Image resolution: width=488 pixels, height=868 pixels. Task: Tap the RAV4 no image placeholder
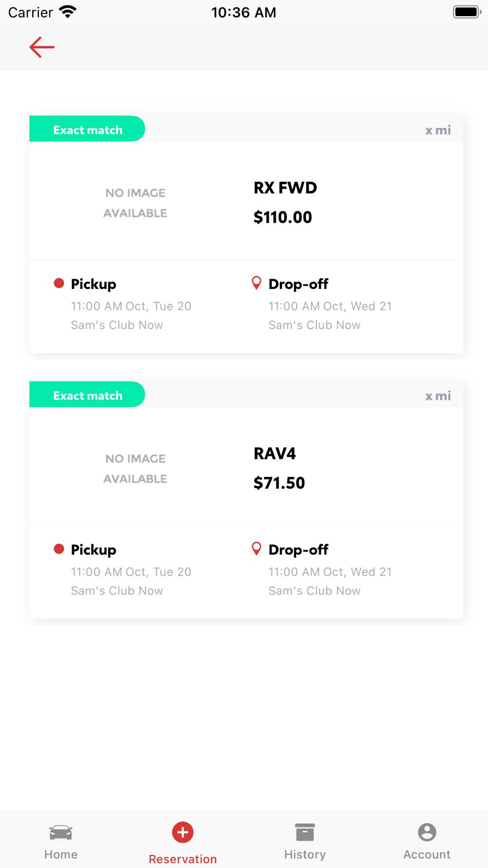[135, 469]
